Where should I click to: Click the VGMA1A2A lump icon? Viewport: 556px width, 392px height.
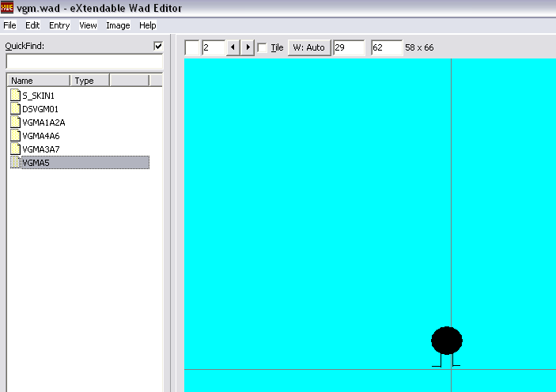coord(15,122)
